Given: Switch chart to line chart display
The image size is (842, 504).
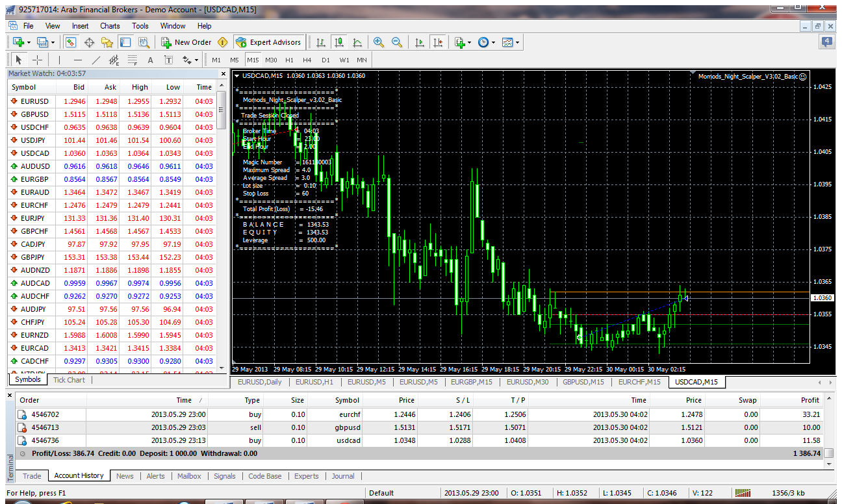Looking at the screenshot, I should click(357, 42).
